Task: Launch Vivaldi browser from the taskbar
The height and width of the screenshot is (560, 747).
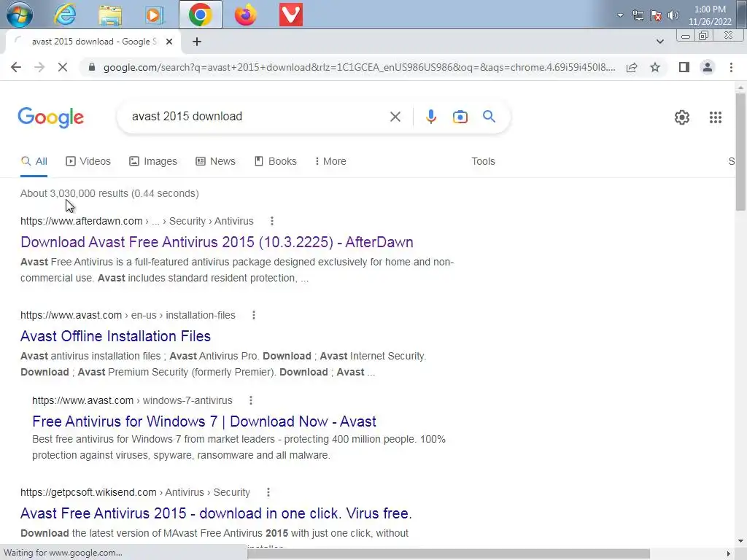Action: click(x=290, y=15)
